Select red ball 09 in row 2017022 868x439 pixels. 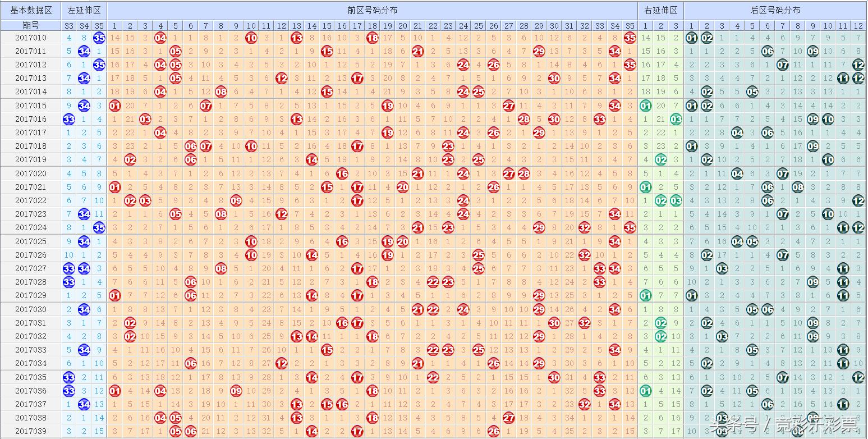(x=236, y=200)
